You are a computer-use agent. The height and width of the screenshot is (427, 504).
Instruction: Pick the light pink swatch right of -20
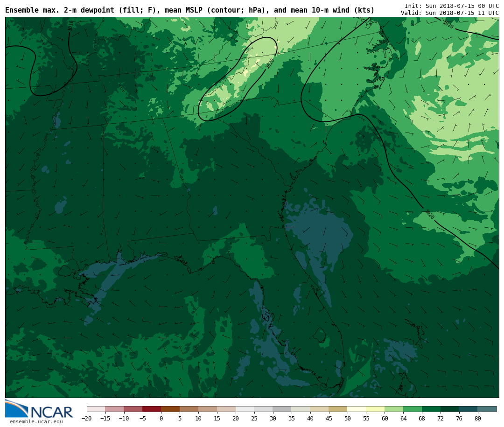pos(96,409)
